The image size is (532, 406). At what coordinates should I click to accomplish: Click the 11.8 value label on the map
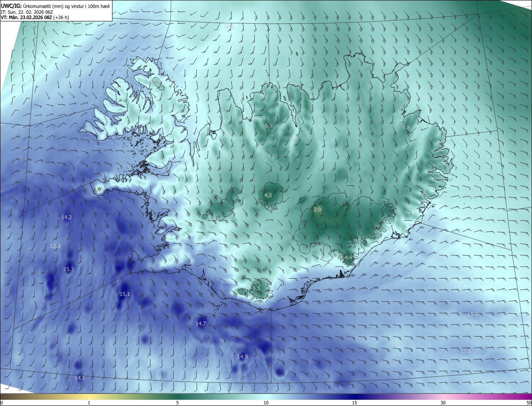point(466,351)
